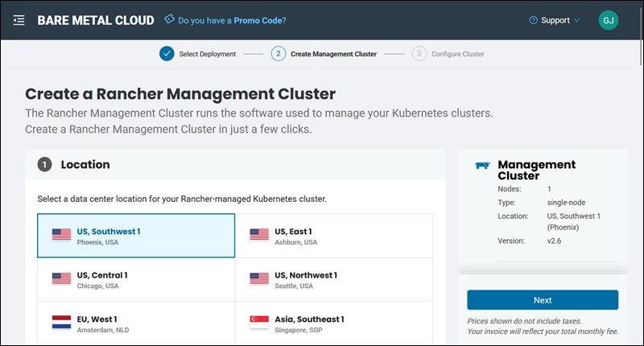Click the Support help question icon

[533, 20]
